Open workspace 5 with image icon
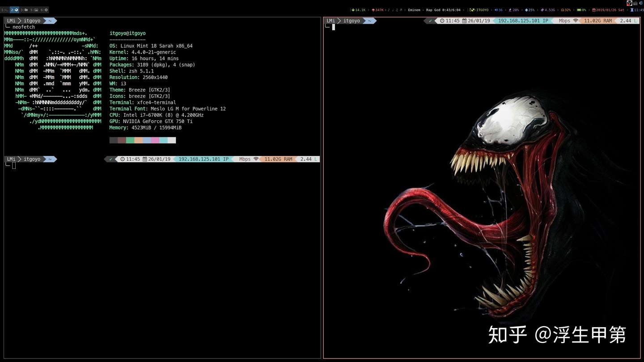The height and width of the screenshot is (362, 644). pyautogui.click(x=34, y=10)
